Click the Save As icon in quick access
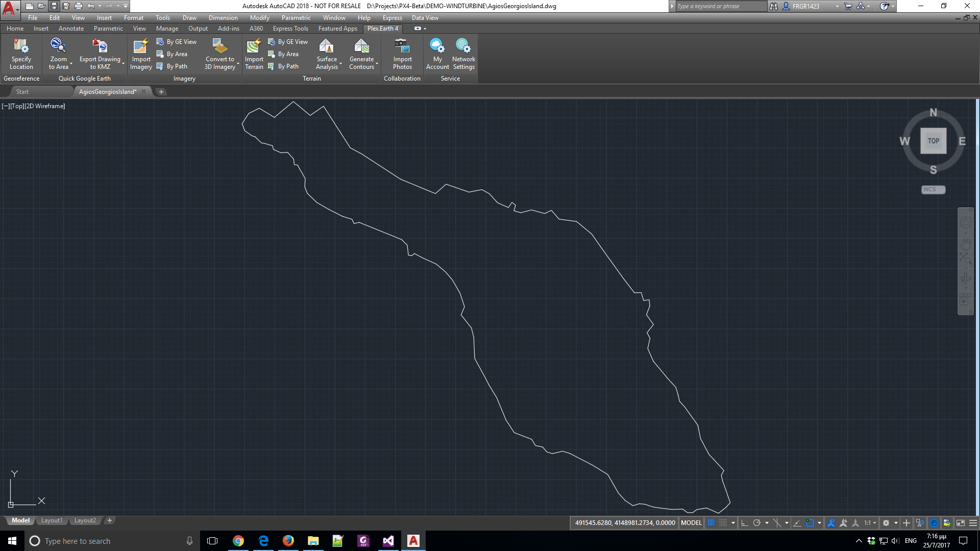This screenshot has width=980, height=551. (66, 6)
